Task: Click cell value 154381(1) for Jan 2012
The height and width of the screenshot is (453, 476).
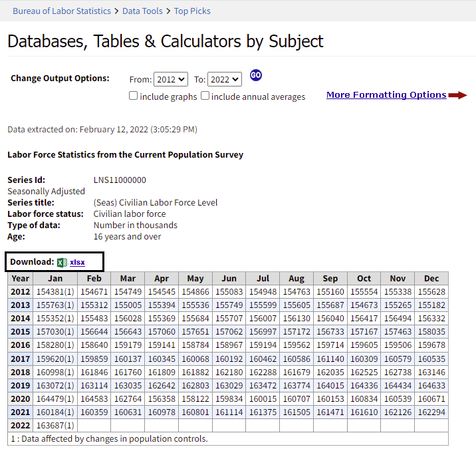Action: (55, 291)
